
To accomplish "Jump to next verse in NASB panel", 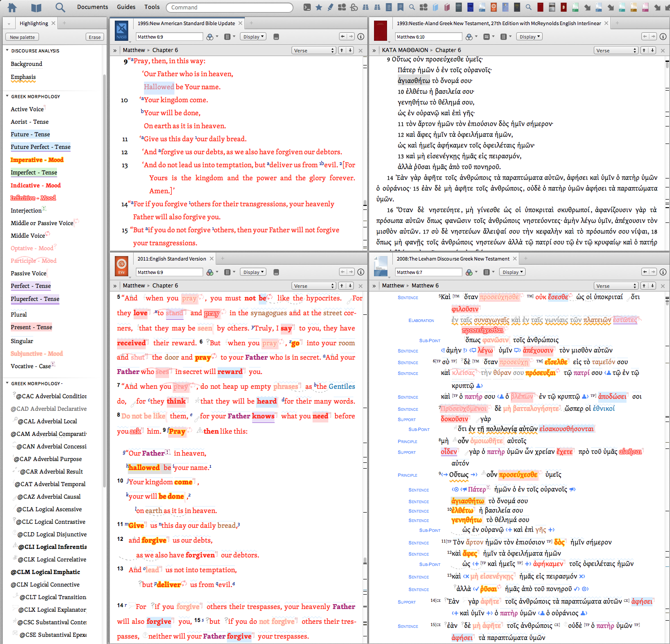I will click(x=350, y=50).
